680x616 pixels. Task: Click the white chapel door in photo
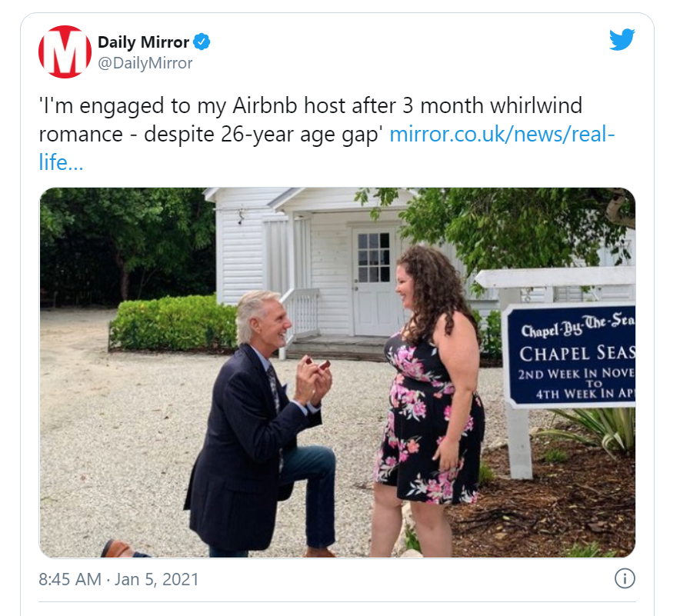(374, 281)
